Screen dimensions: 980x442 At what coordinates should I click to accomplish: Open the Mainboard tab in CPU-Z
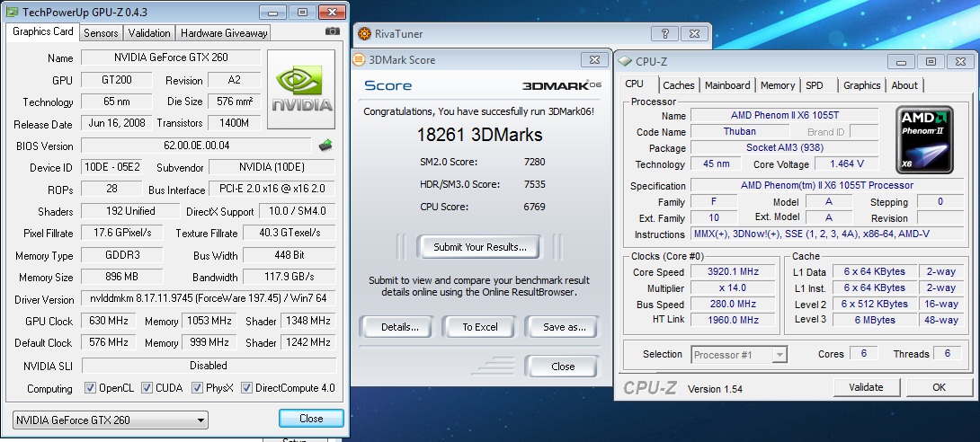pyautogui.click(x=727, y=85)
